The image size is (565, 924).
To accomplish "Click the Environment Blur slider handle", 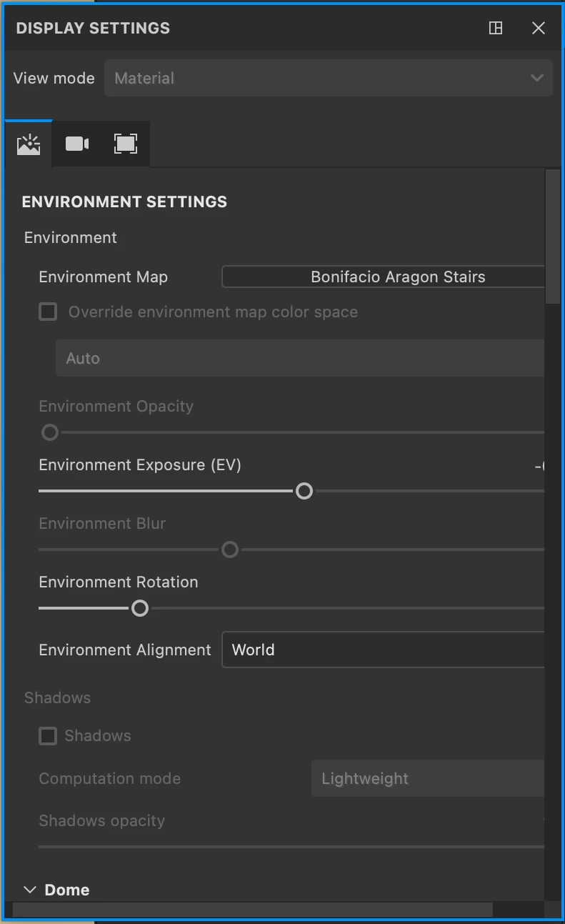I will tap(230, 550).
